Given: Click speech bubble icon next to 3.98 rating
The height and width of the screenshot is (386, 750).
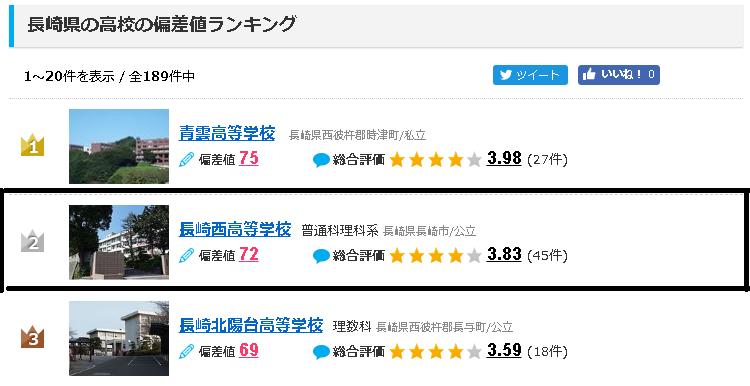Looking at the screenshot, I should coord(321,160).
